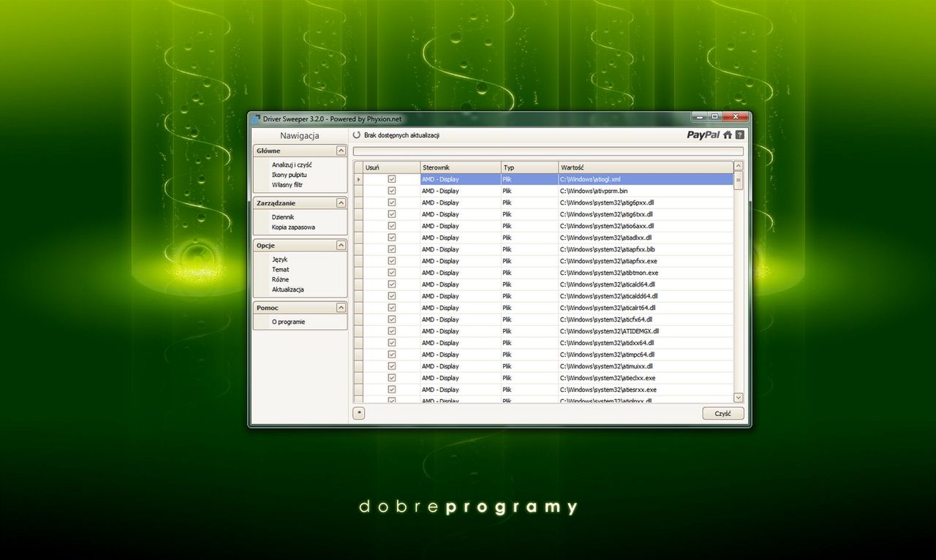Viewport: 936px width, 560px height.
Task: Sort by Typ column header
Action: 530,167
